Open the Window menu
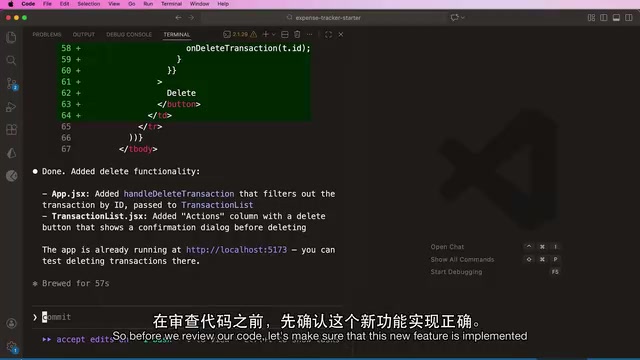The width and height of the screenshot is (640, 360). [199, 4]
